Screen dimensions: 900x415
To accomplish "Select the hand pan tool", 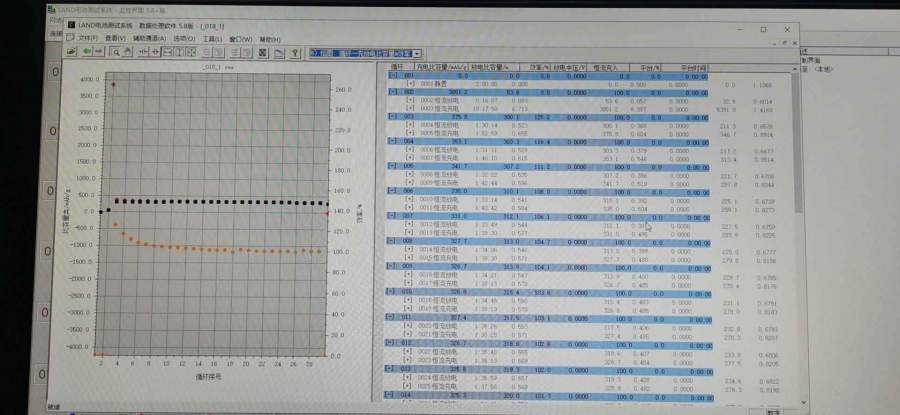I will coord(127,52).
